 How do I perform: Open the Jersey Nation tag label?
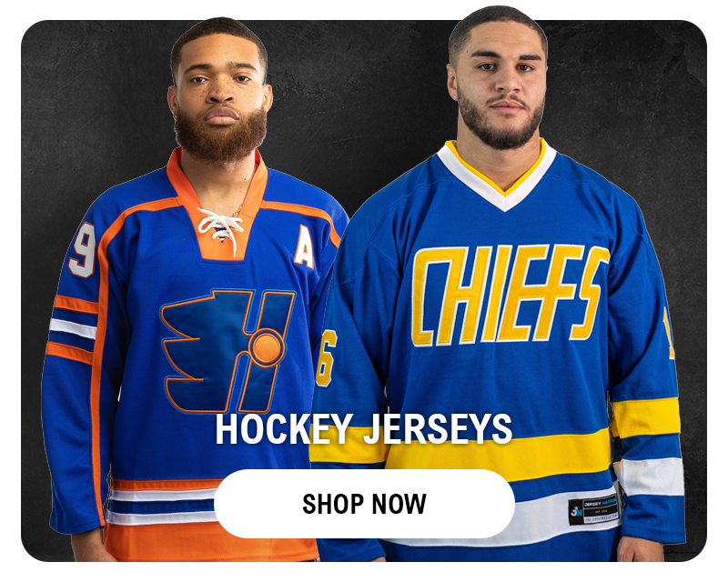593,510
